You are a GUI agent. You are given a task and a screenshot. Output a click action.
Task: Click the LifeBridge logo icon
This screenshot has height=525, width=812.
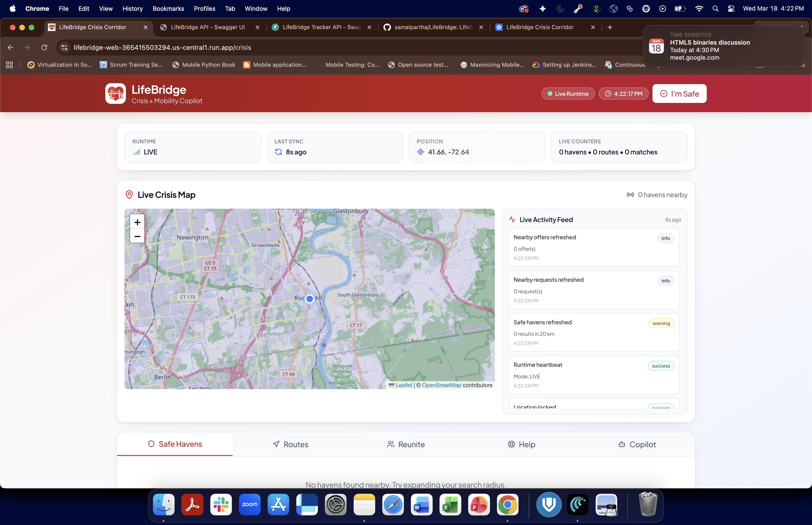click(x=116, y=93)
